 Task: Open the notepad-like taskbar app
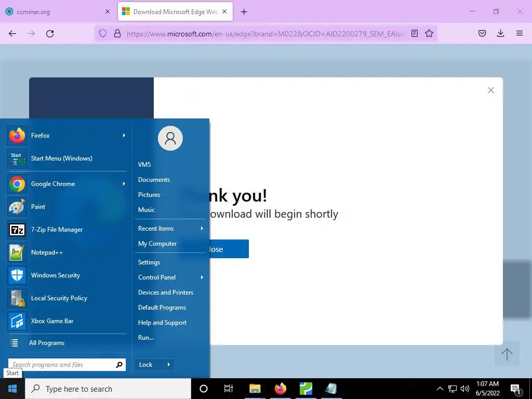click(x=331, y=389)
